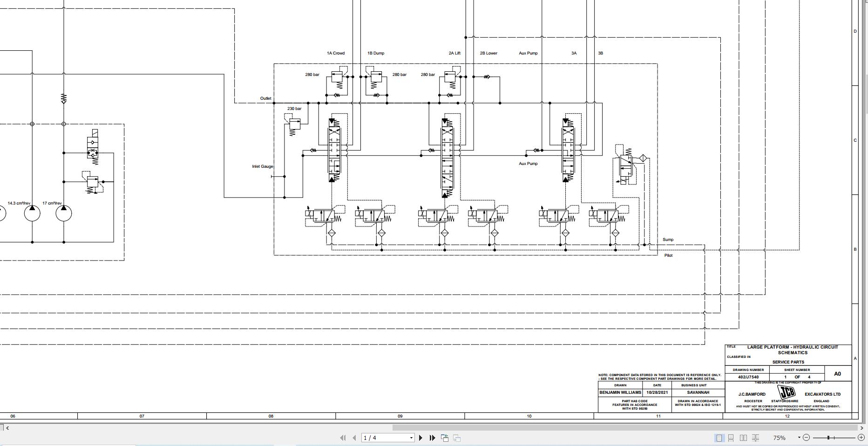This screenshot has height=446, width=868.
Task: Click the SERVICE PARTS classification text
Action: pos(788,362)
